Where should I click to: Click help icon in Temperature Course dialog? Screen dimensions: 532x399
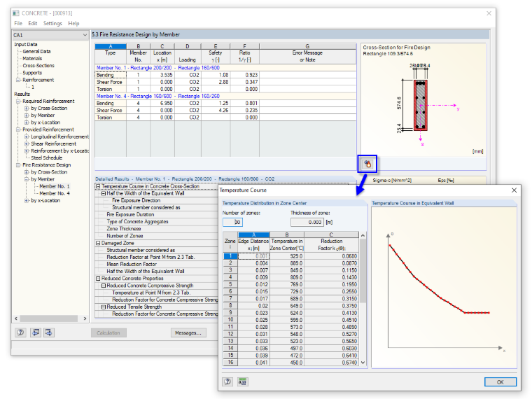(x=227, y=381)
